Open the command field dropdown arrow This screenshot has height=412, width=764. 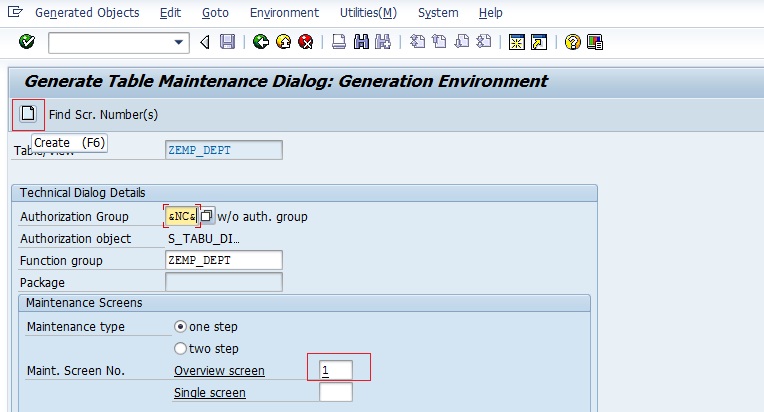point(180,42)
